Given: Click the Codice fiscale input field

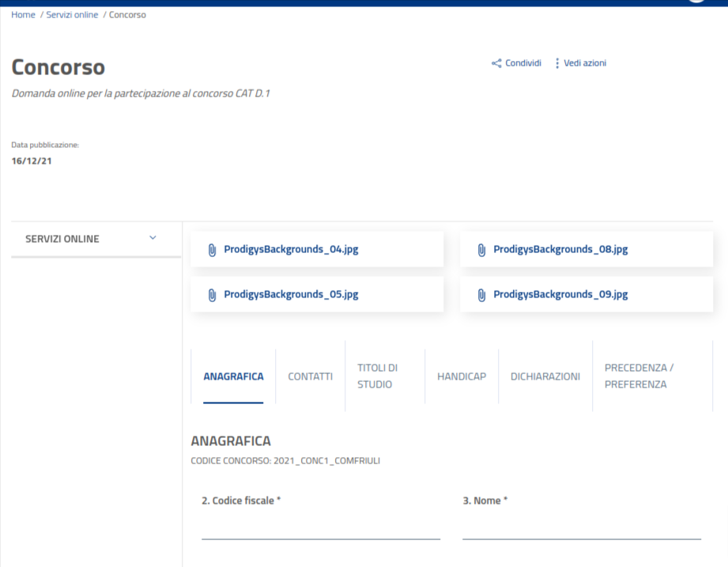Looking at the screenshot, I should pyautogui.click(x=321, y=527).
